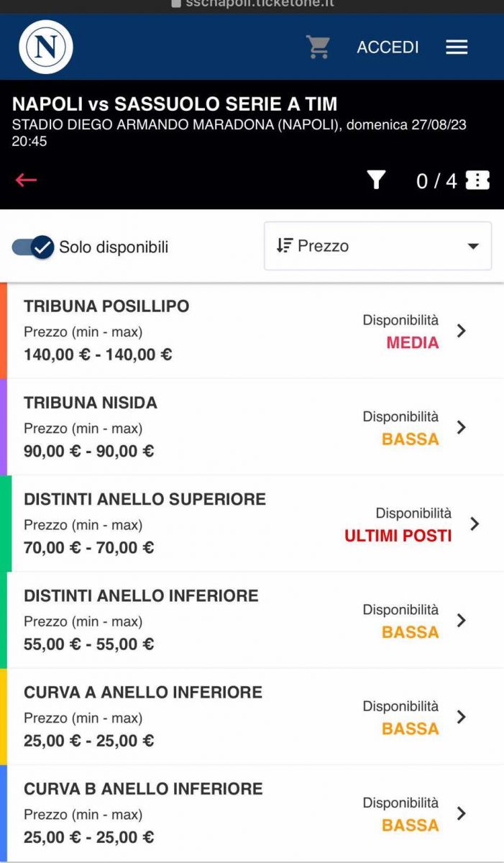Click the orange Tribuna Posillipo color bar
The width and height of the screenshot is (504, 863).
(x=4, y=331)
